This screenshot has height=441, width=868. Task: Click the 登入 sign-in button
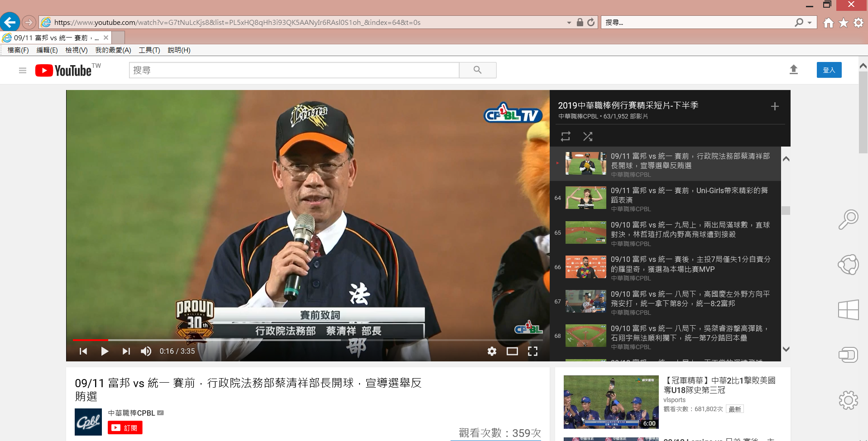pos(829,70)
